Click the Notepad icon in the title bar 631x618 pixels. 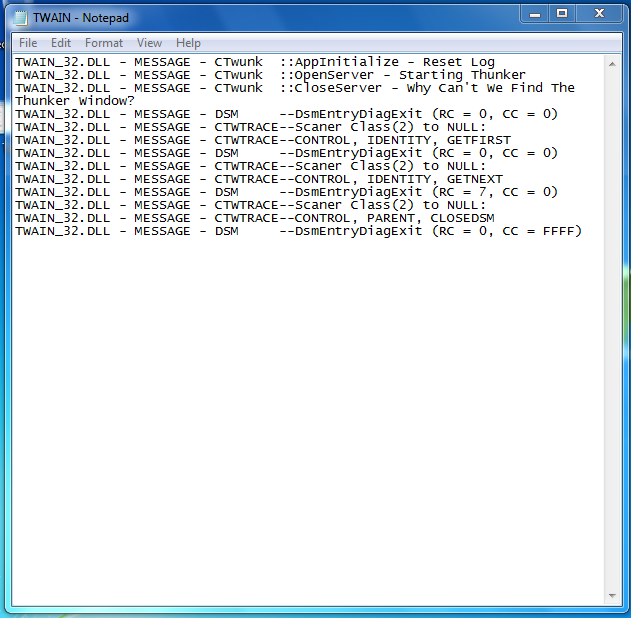20,18
